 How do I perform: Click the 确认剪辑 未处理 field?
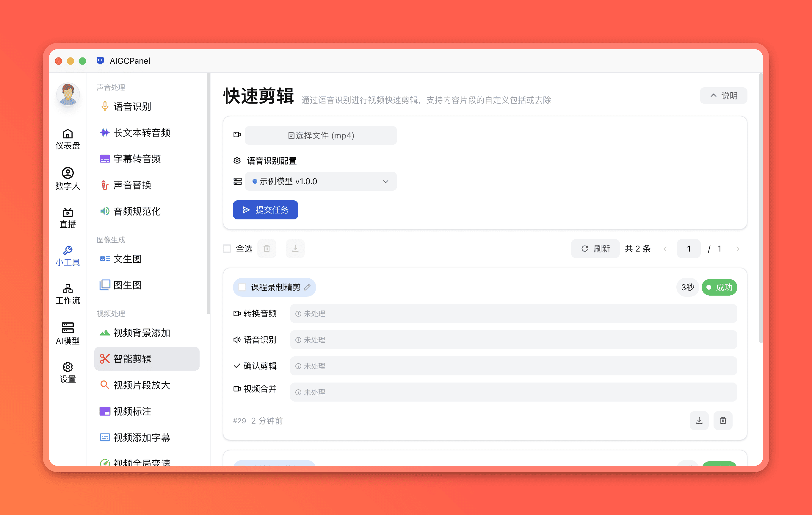(x=513, y=366)
